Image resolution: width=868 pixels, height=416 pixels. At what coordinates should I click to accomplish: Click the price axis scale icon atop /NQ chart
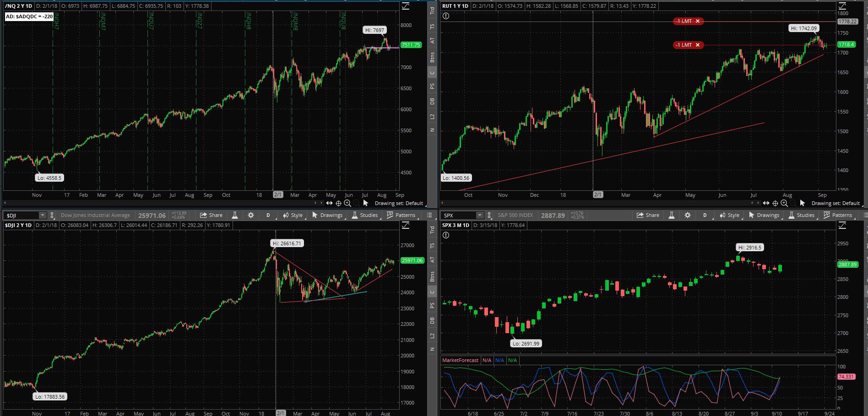(406, 6)
